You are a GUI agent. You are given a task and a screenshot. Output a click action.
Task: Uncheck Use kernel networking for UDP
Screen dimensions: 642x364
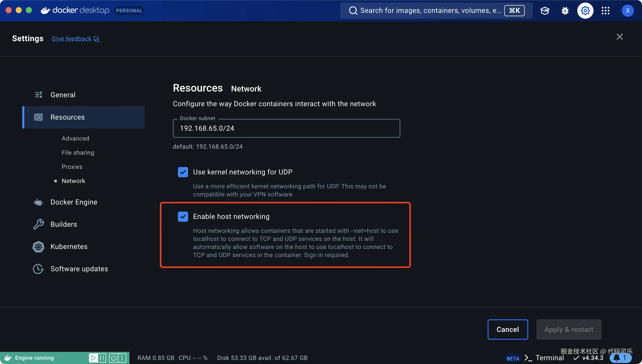(x=183, y=172)
